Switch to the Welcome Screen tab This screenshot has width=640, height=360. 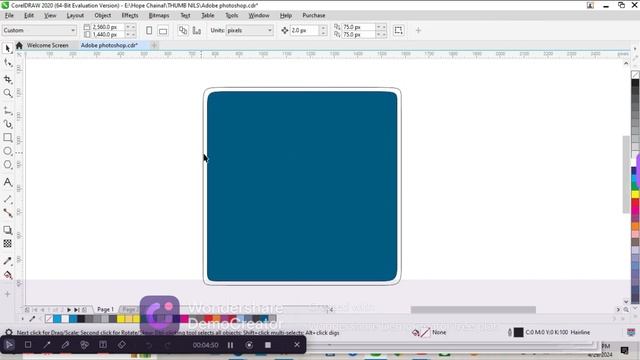coord(47,45)
